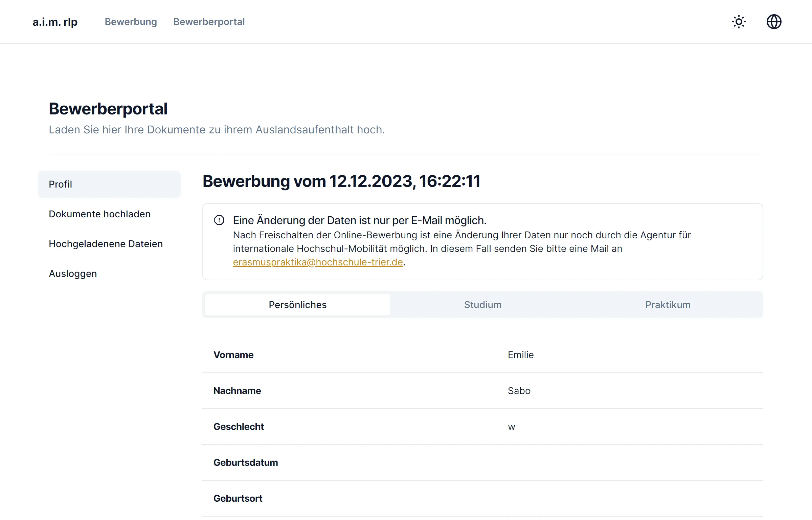Open the Bewerberportal page

tap(209, 22)
